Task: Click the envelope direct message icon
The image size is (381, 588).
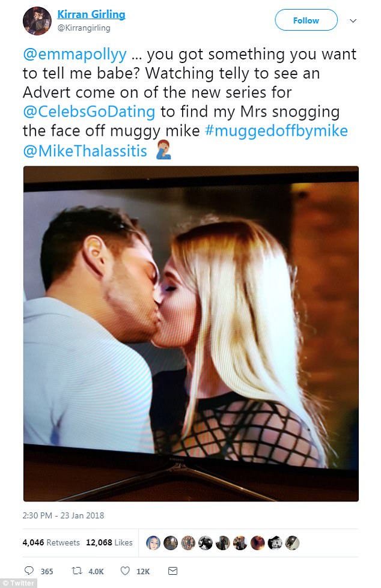Action: [x=172, y=571]
